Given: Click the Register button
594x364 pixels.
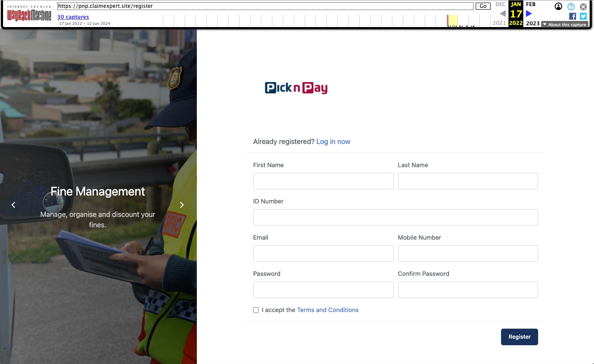Looking at the screenshot, I should point(519,337).
